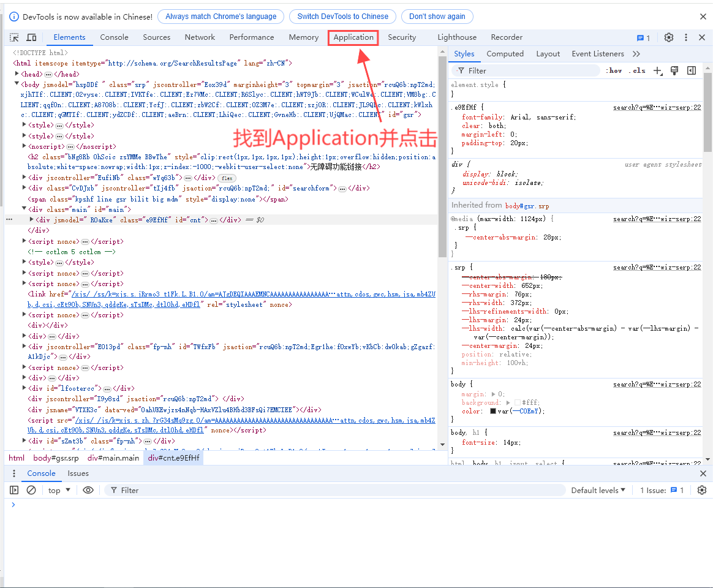Open console settings gear icon
The width and height of the screenshot is (713, 588).
click(701, 490)
